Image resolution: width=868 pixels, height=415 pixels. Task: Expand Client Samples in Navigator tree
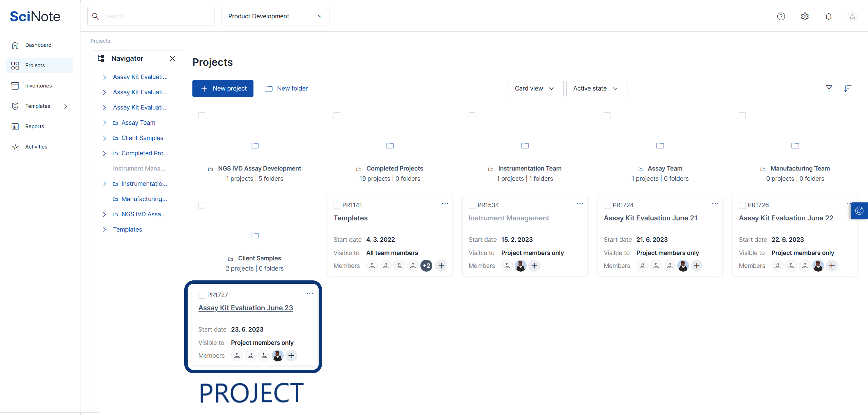coord(105,138)
